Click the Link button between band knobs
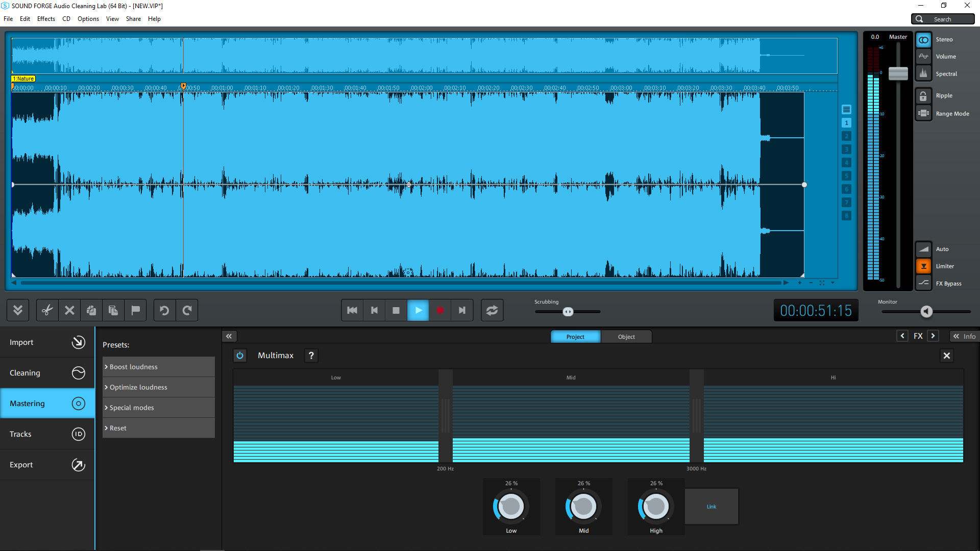This screenshot has height=551, width=980. coord(711,506)
